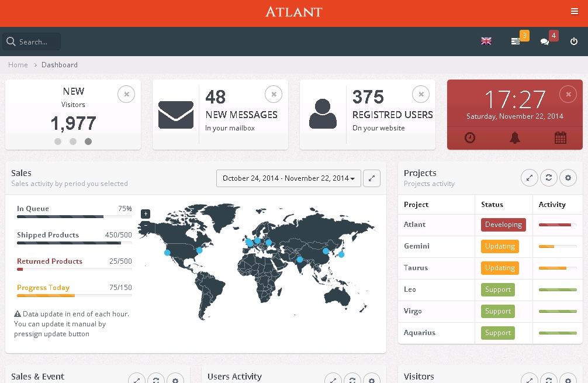Open the hamburger menu in Atlant header

[574, 12]
